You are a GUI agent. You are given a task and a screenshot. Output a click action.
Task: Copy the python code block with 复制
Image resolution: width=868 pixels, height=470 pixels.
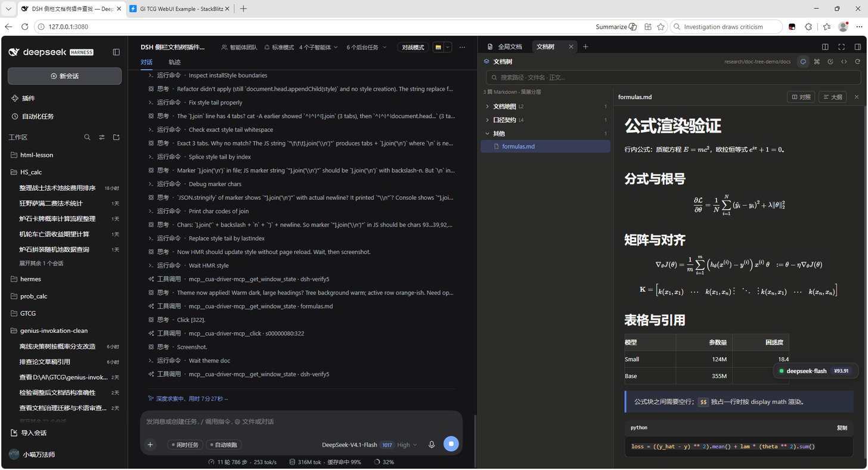pyautogui.click(x=841, y=428)
